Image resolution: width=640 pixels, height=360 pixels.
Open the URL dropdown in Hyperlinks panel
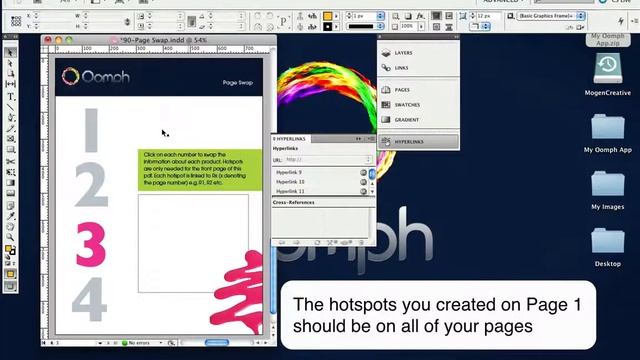[x=369, y=160]
